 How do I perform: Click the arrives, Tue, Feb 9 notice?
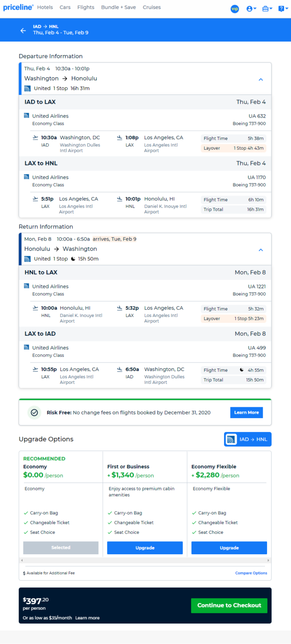tap(115, 239)
